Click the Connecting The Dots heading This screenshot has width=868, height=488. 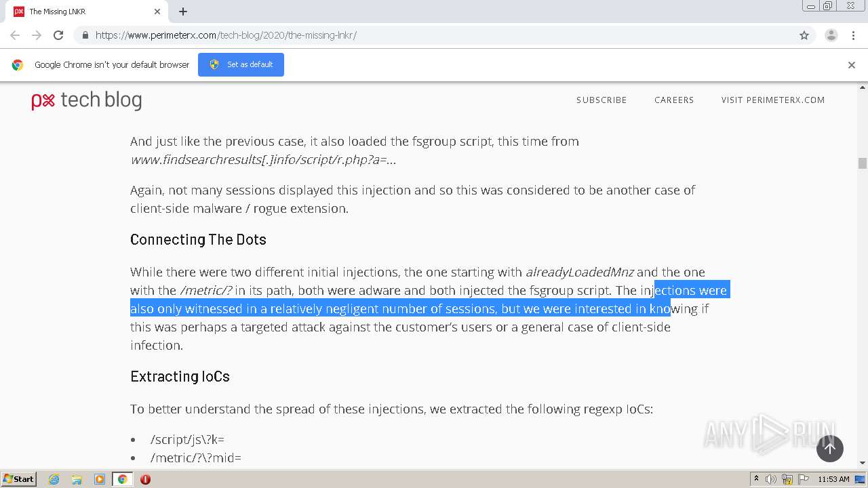pos(198,239)
